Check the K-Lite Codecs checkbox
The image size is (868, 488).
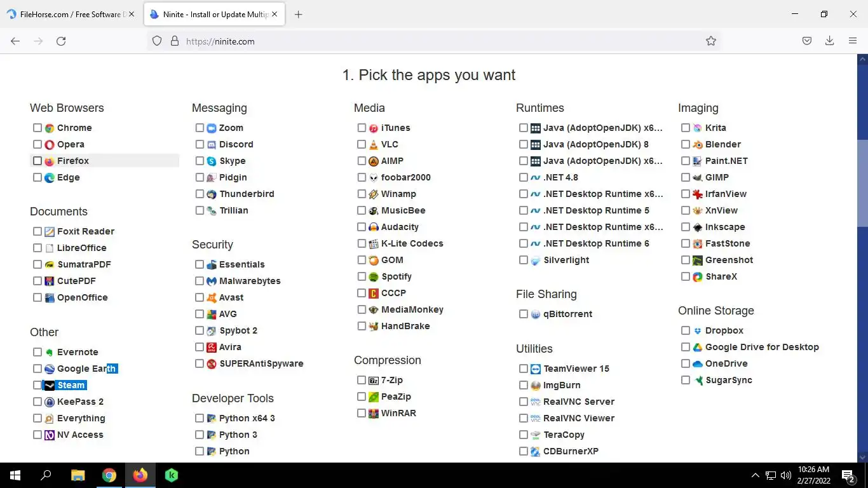[x=362, y=243]
